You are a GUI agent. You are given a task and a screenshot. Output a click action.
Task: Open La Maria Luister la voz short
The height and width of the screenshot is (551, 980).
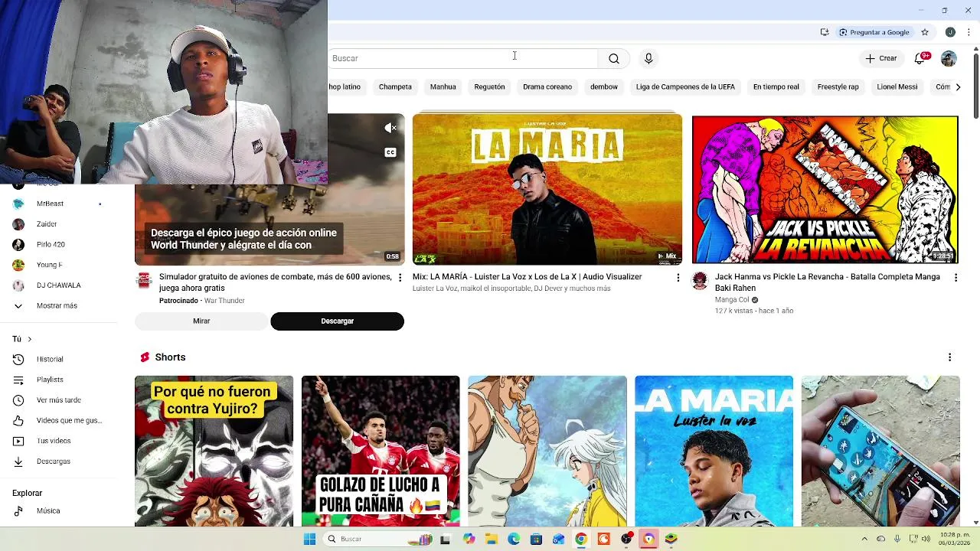714,451
